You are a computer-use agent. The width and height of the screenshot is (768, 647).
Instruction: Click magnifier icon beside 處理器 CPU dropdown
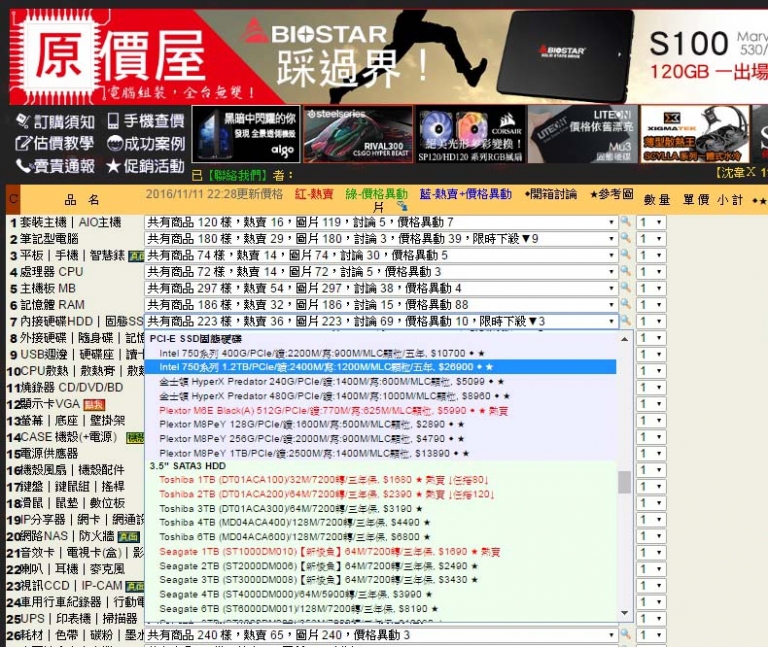point(625,271)
